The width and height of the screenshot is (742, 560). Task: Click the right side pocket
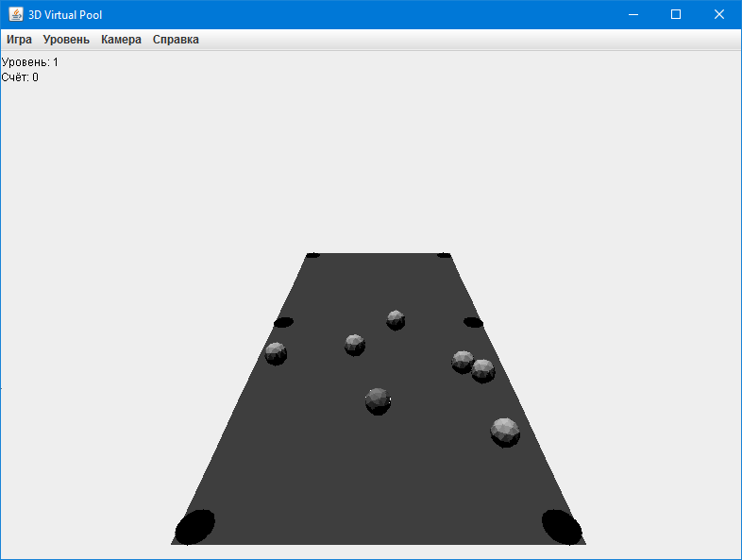click(x=473, y=322)
